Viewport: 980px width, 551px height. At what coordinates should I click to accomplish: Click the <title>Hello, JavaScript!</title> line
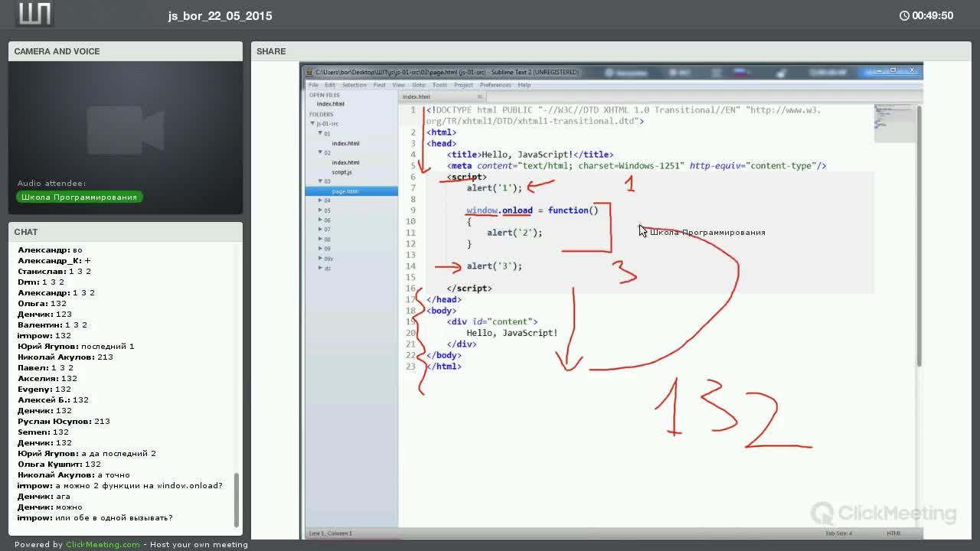530,155
